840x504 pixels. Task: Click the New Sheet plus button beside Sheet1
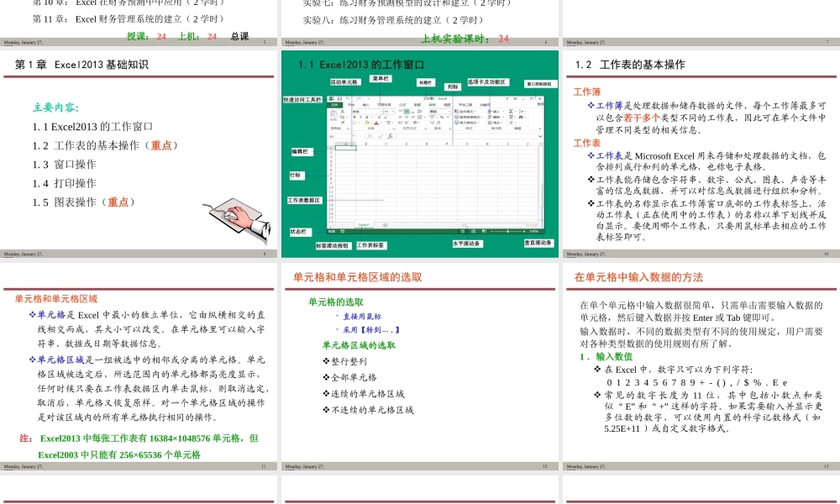385,224
